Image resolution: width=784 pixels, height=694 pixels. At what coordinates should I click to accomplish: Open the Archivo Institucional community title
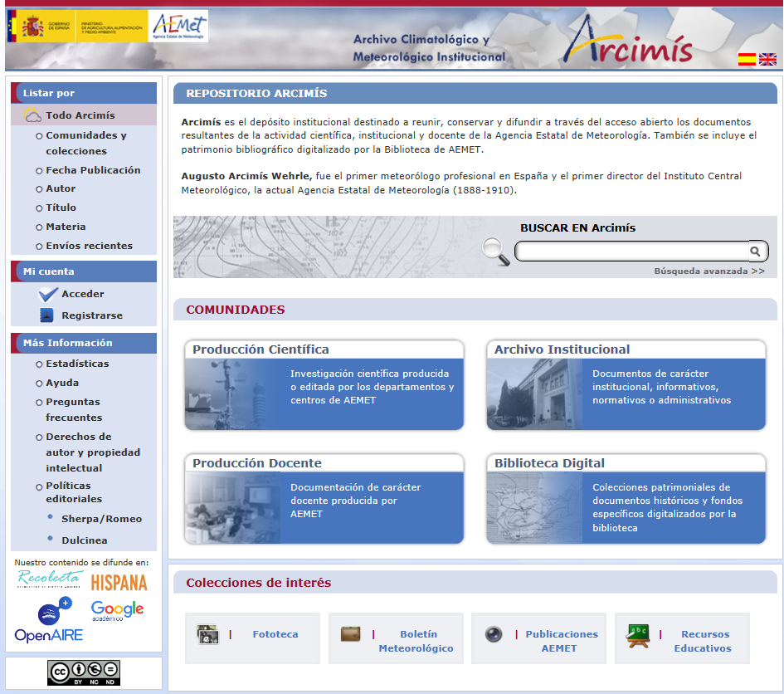562,349
